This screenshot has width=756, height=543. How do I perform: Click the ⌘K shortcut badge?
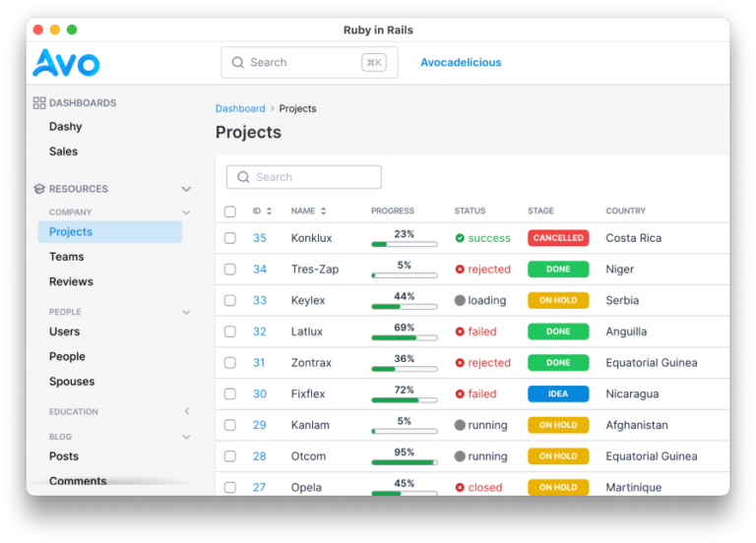pyautogui.click(x=374, y=63)
